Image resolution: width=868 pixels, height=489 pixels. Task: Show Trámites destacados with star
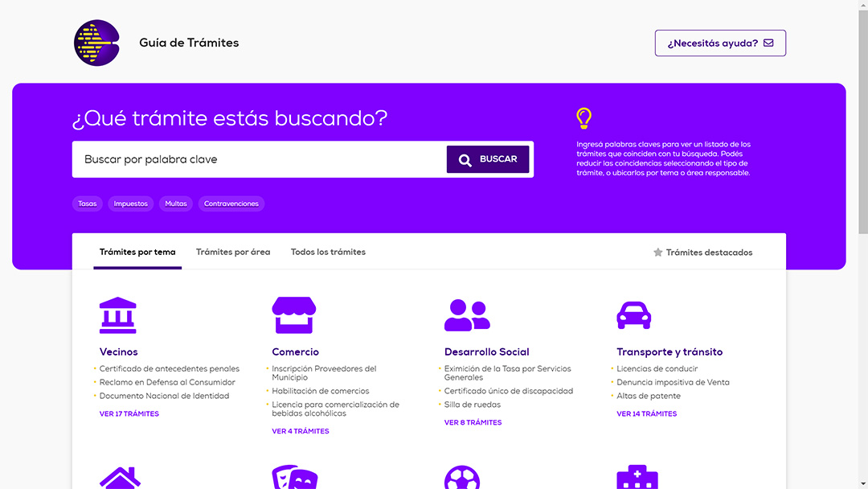click(x=702, y=253)
